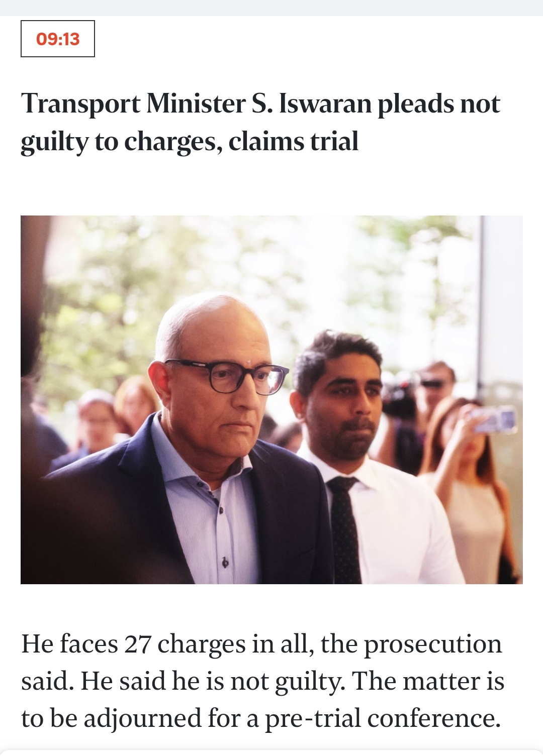Click "pleads not" in the headline
This screenshot has height=756, width=543.
(x=438, y=104)
